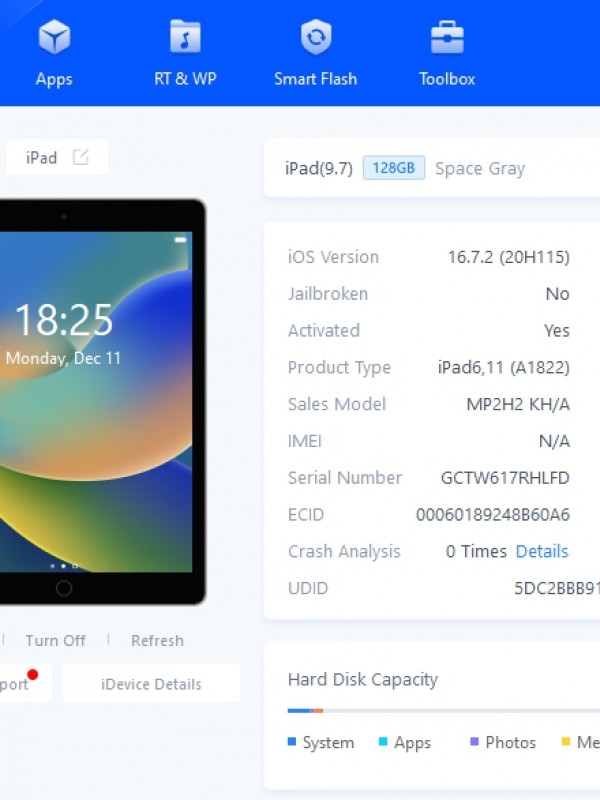Click the System blue legend square

click(292, 741)
